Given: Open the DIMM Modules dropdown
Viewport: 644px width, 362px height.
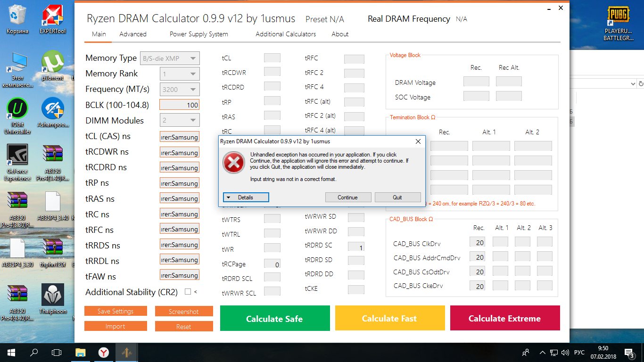Looking at the screenshot, I should pos(180,120).
